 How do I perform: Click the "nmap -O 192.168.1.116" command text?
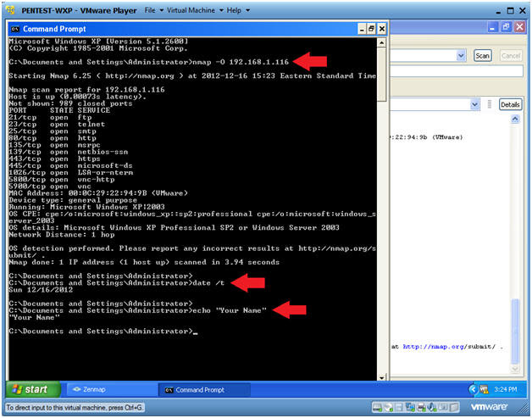coord(241,62)
